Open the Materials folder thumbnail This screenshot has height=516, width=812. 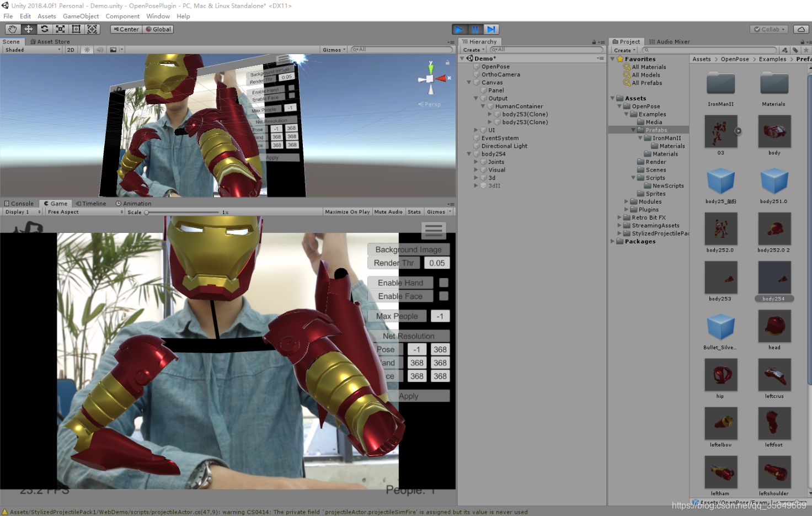pos(774,83)
